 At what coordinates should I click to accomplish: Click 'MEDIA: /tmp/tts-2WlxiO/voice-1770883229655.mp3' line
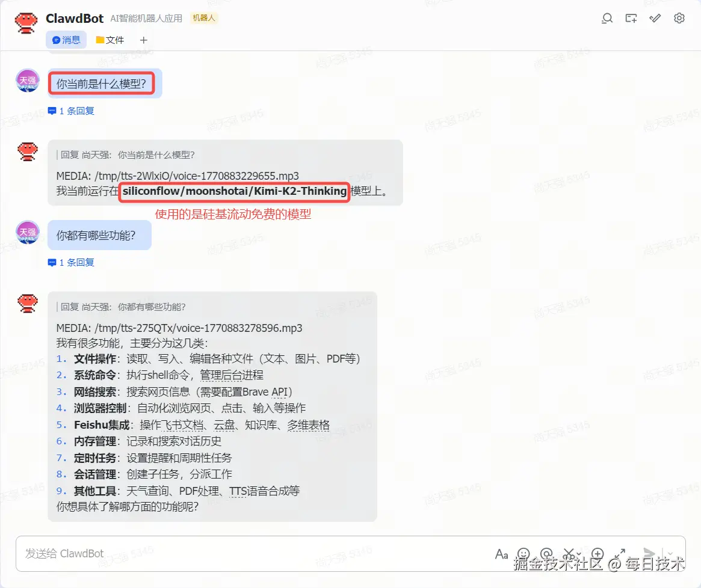point(178,176)
